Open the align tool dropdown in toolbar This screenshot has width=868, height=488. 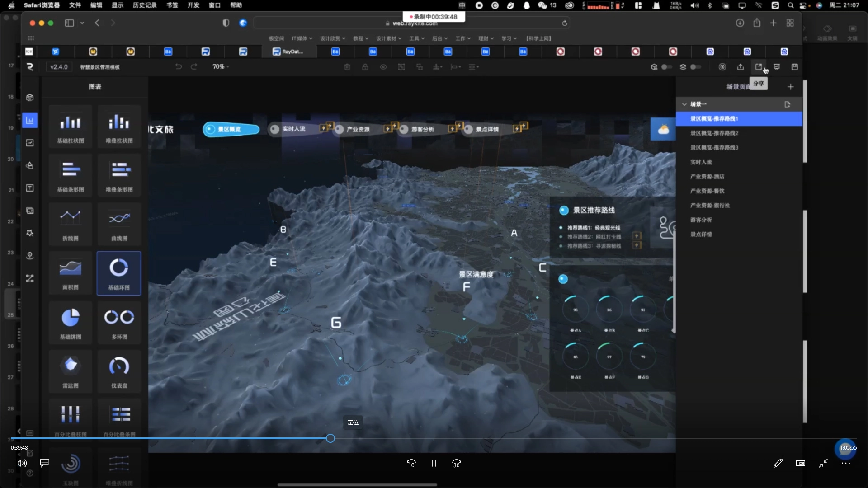coord(455,67)
